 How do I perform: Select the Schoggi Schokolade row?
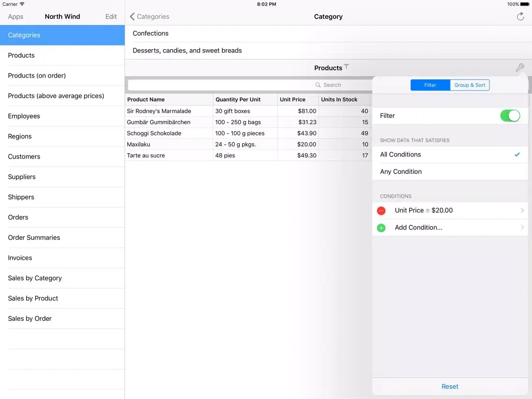tap(248, 133)
